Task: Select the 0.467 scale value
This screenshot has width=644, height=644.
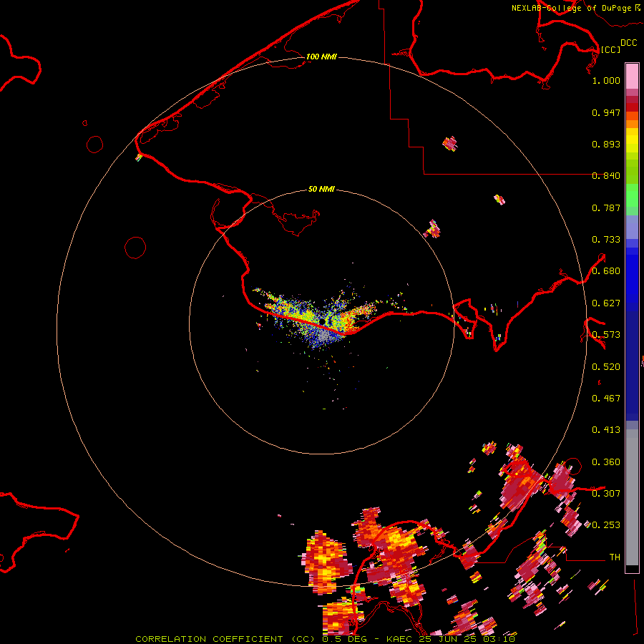Action: pos(606,399)
